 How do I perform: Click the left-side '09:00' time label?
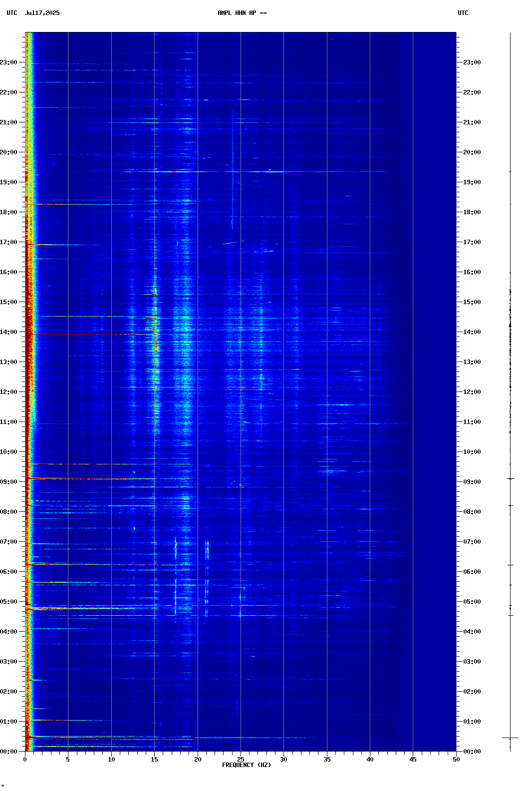pos(8,482)
